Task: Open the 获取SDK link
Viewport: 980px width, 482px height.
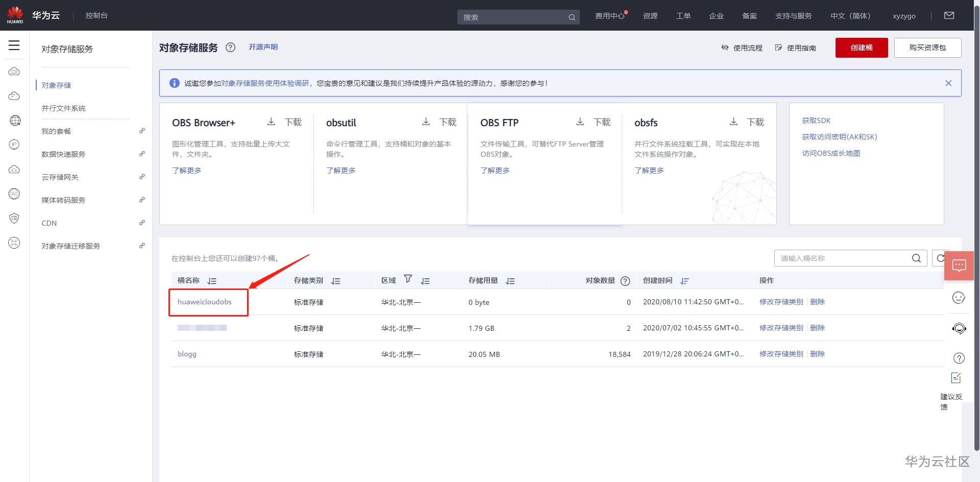Action: (x=816, y=120)
